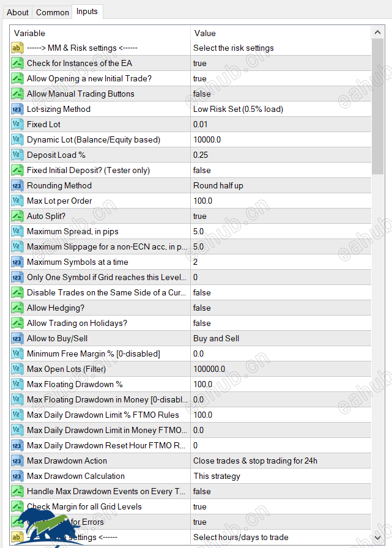Click the boolean icon next to Check for Instances of the EA
This screenshot has width=392, height=548.
[17, 63]
